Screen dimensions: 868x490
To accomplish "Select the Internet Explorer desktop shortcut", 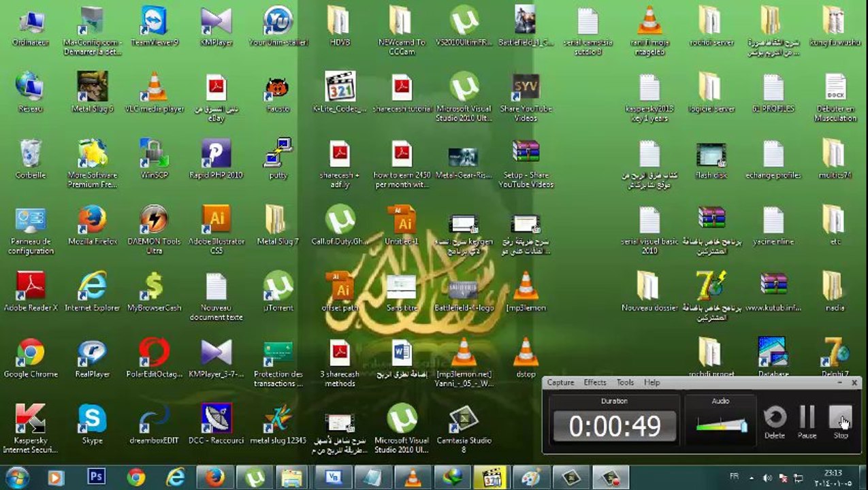I will tap(93, 291).
